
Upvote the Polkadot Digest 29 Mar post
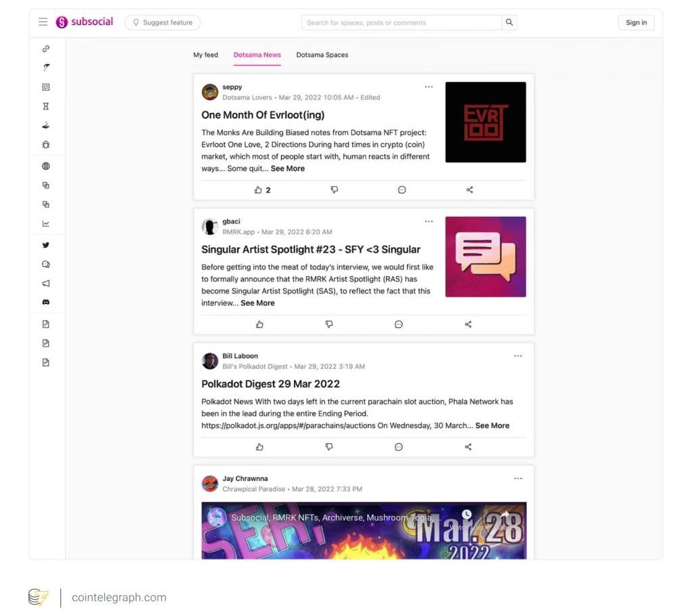click(x=259, y=447)
